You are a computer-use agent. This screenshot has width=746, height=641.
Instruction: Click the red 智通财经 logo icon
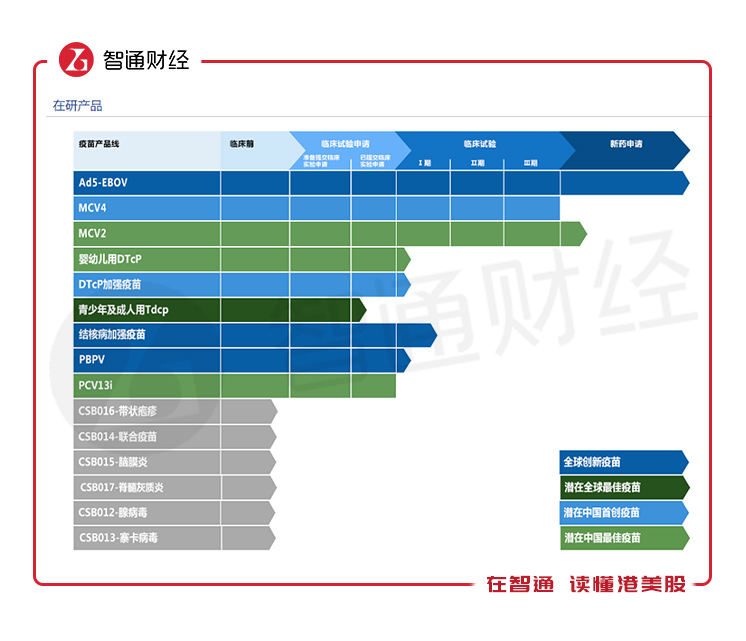pos(76,59)
